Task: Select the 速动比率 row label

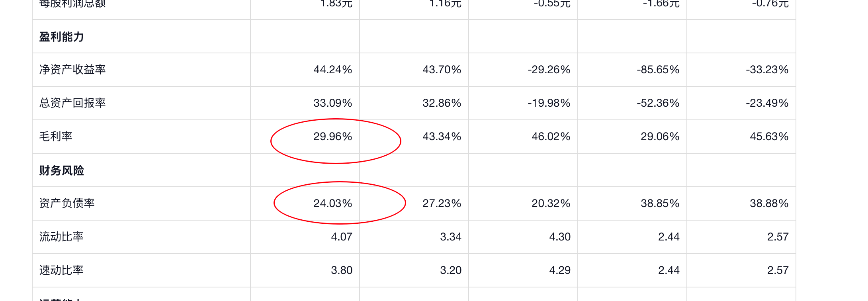Action: pyautogui.click(x=61, y=270)
